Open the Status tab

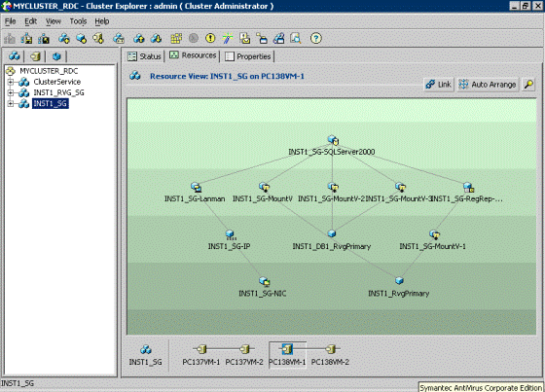point(144,56)
